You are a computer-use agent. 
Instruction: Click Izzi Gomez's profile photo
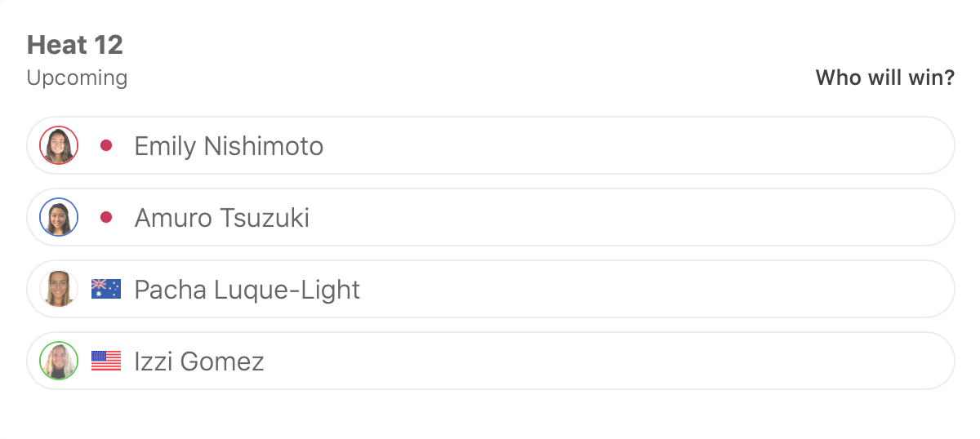coord(59,361)
